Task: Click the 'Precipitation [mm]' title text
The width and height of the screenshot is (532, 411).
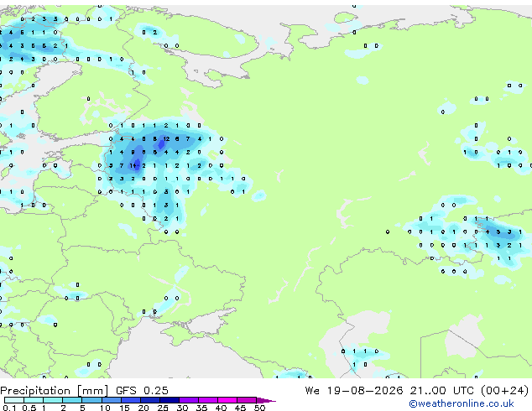Action: click(x=55, y=391)
